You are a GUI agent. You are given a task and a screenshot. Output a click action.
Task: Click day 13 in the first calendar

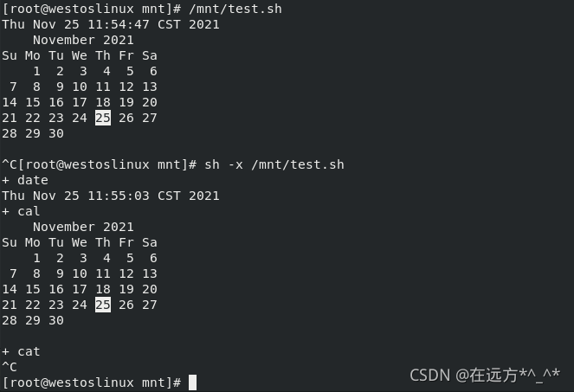[x=150, y=87]
